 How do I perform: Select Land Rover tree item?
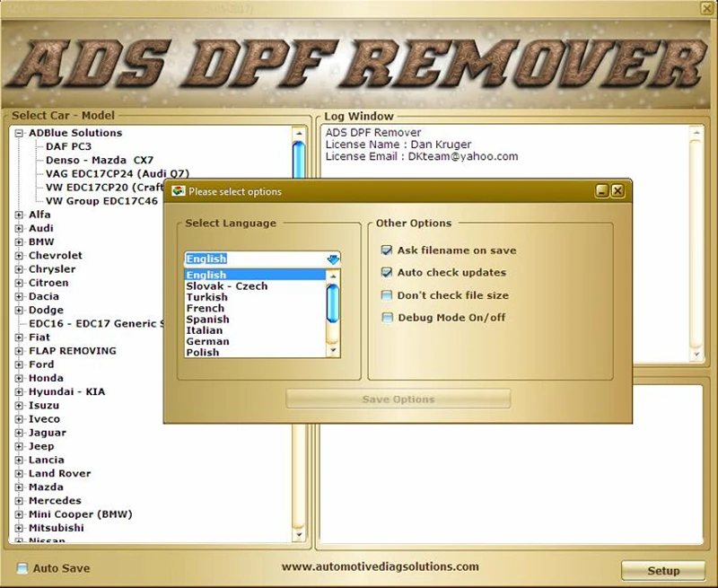[x=59, y=473]
